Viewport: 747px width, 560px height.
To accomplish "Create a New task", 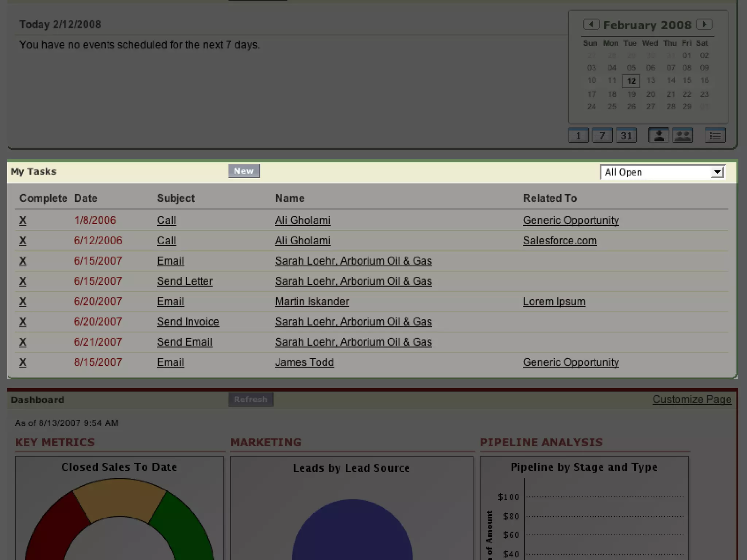I will [244, 171].
